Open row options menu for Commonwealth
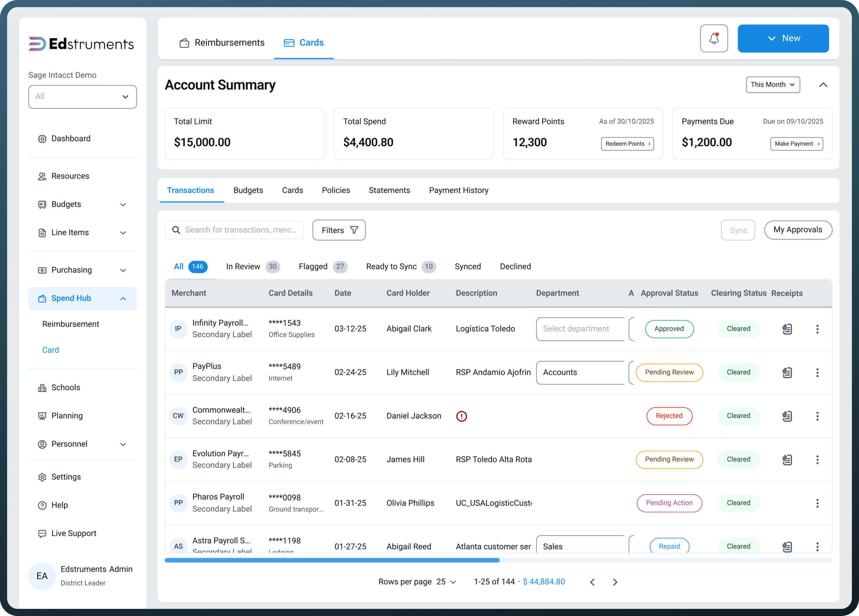The width and height of the screenshot is (859, 616). point(817,416)
